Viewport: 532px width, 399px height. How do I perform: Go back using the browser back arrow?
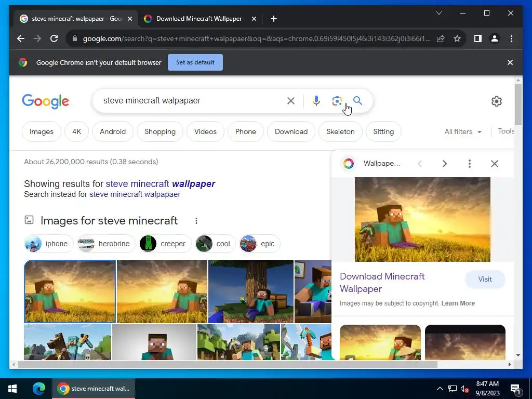click(21, 38)
